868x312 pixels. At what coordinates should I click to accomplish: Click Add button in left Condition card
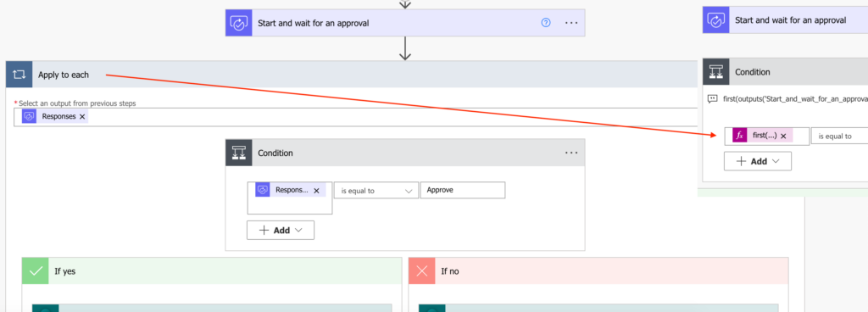(x=281, y=230)
